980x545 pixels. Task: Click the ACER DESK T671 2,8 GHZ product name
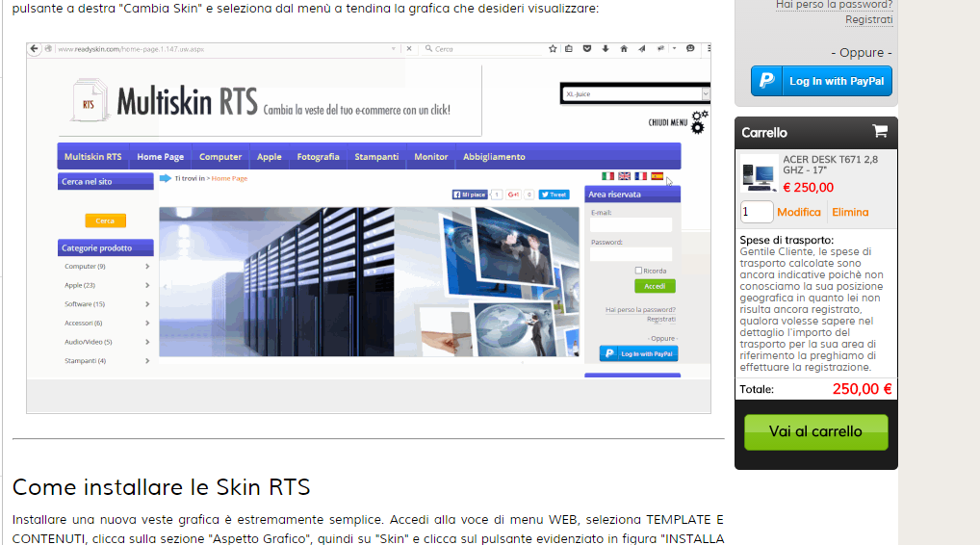click(830, 165)
